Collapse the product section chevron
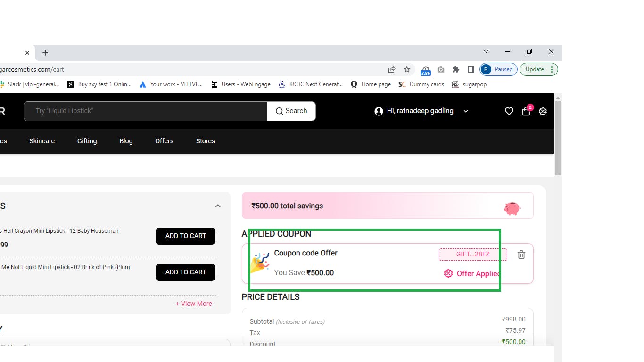 point(218,206)
